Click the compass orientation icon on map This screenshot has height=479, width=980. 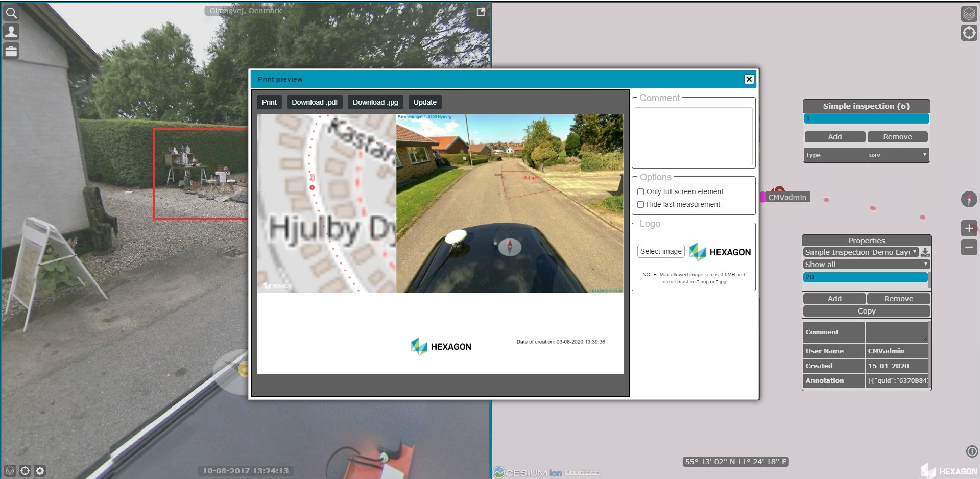pyautogui.click(x=969, y=199)
